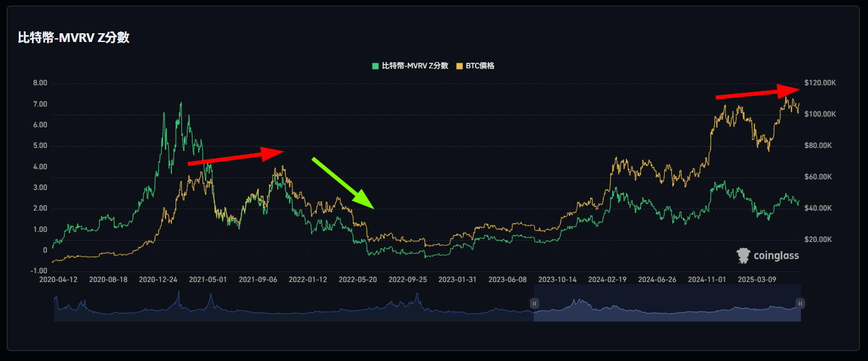Click the left handle of the range slider
868x361 pixels.
[534, 303]
